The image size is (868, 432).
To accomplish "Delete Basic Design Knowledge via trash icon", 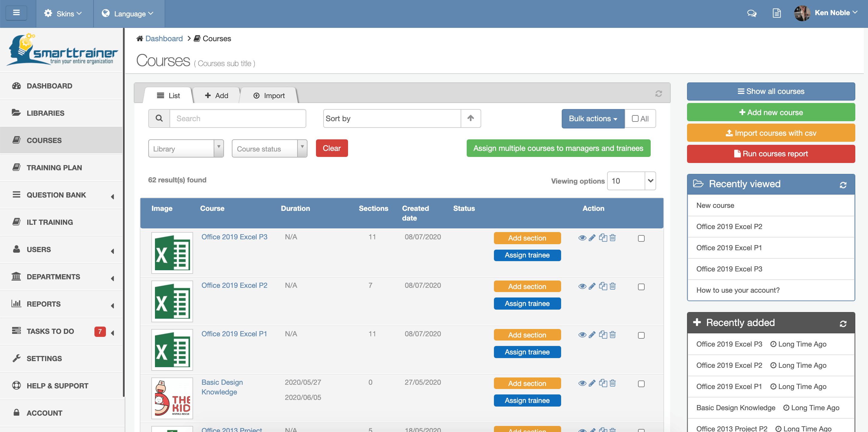I will click(x=613, y=383).
